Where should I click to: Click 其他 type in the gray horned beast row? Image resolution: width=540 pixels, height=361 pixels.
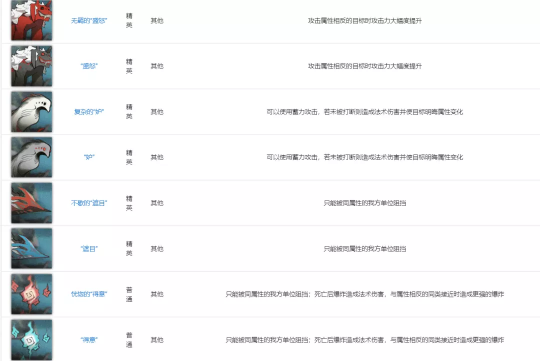coord(157,66)
